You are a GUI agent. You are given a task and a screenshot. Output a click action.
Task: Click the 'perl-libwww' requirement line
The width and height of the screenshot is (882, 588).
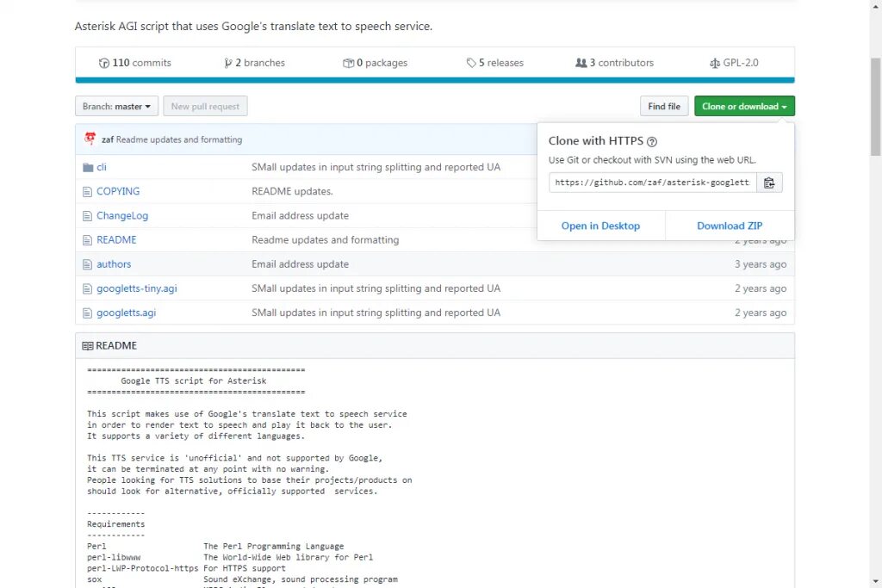click(x=230, y=558)
